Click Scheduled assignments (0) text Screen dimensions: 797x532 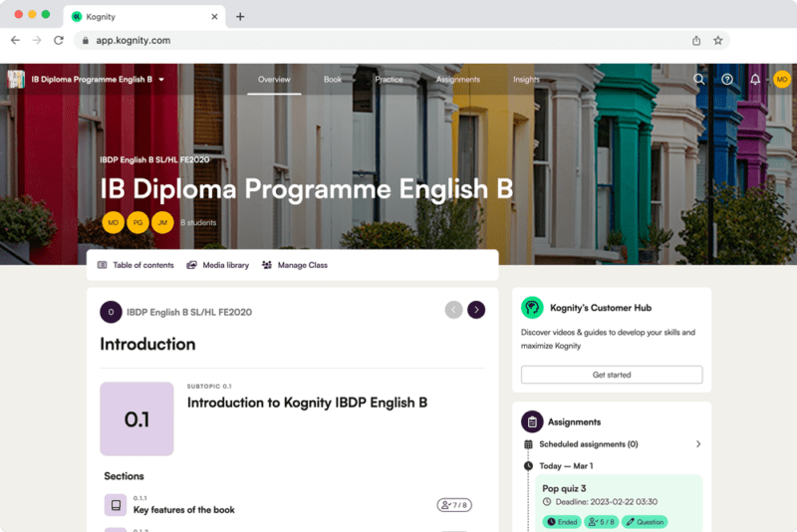(x=589, y=444)
